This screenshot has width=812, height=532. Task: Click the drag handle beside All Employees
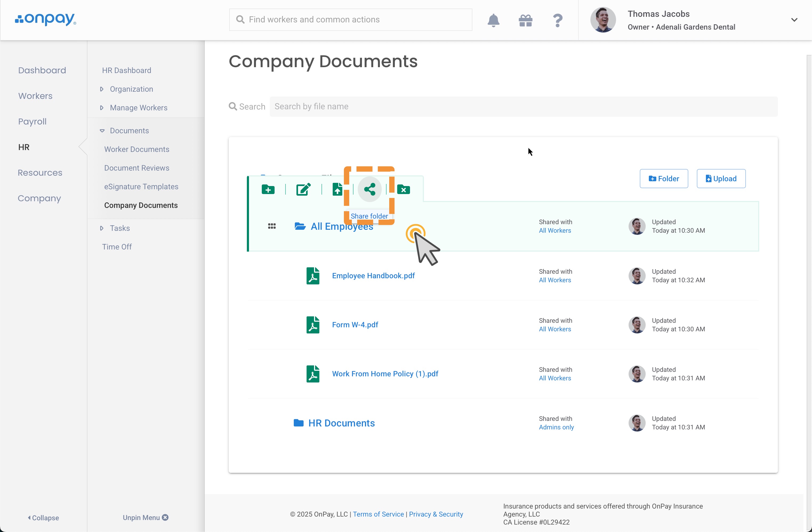coord(272,227)
